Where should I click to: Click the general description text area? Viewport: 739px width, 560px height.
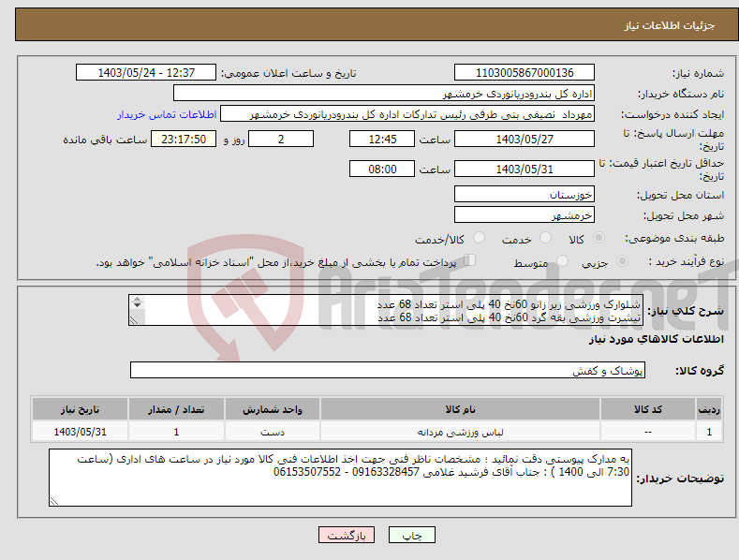tap(386, 310)
